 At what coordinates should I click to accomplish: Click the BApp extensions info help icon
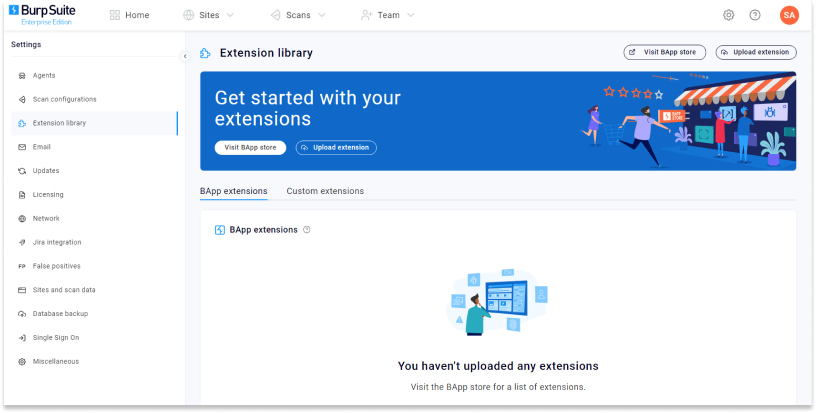tap(307, 229)
